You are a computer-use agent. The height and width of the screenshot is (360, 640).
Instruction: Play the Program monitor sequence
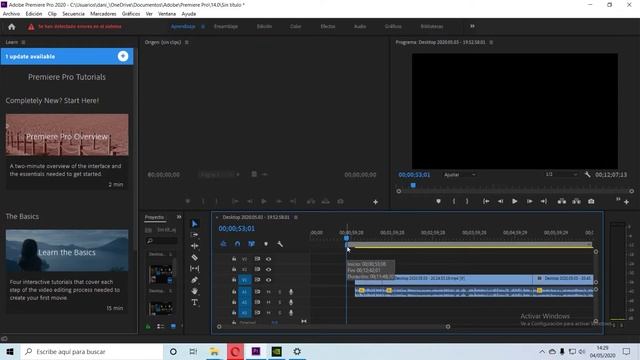[515, 201]
